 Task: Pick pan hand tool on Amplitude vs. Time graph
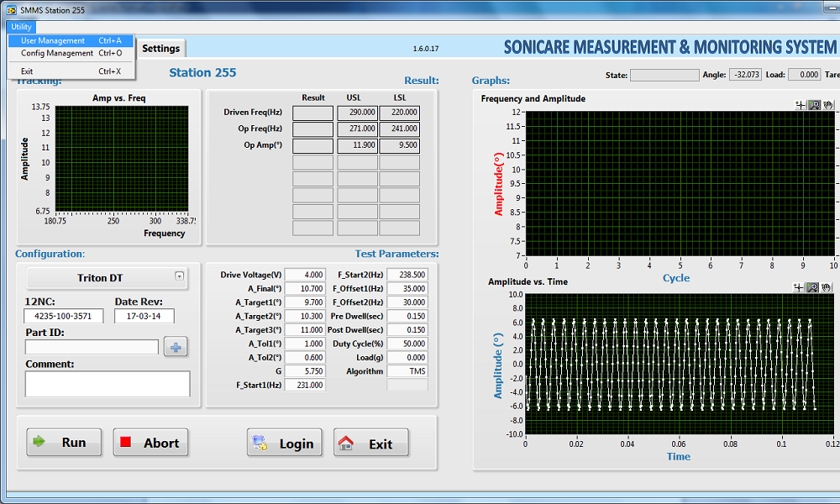click(x=827, y=287)
